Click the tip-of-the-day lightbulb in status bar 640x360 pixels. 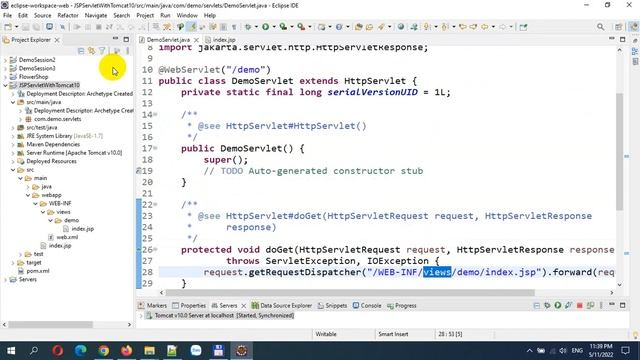click(635, 335)
